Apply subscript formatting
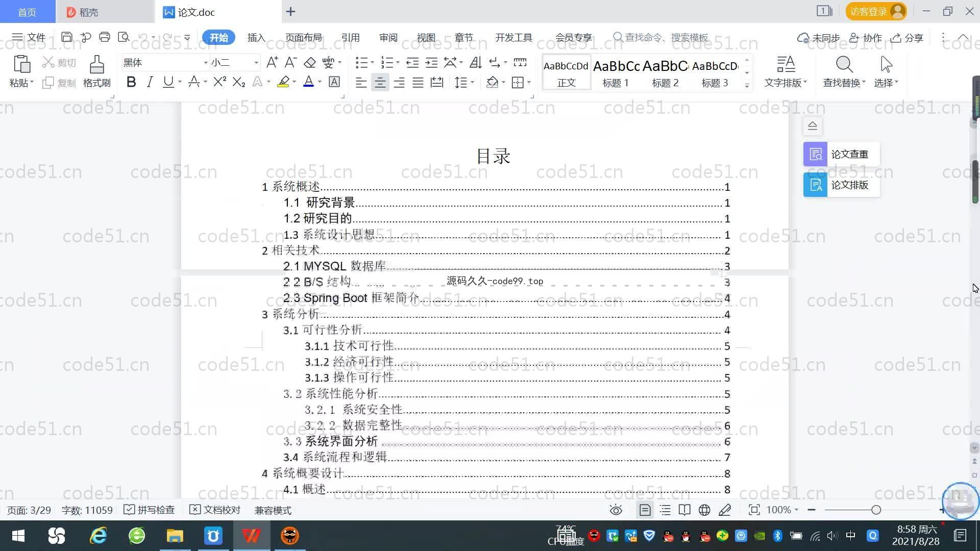 [x=238, y=82]
